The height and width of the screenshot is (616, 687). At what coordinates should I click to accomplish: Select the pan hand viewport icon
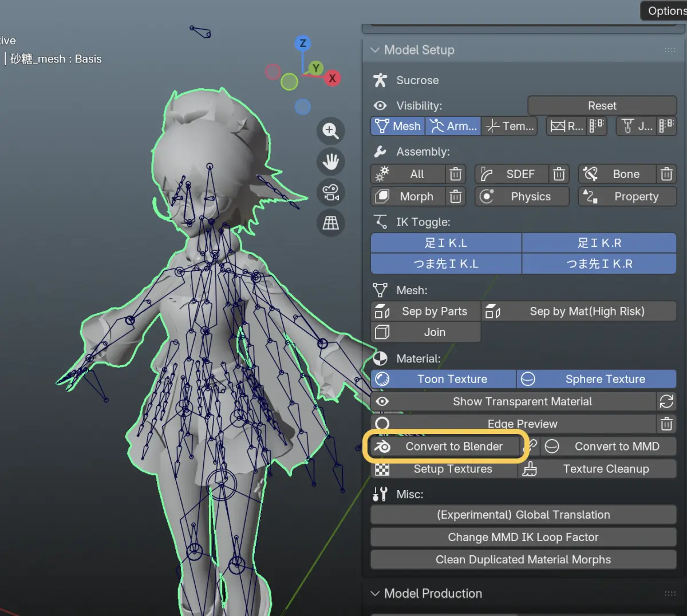click(x=330, y=161)
